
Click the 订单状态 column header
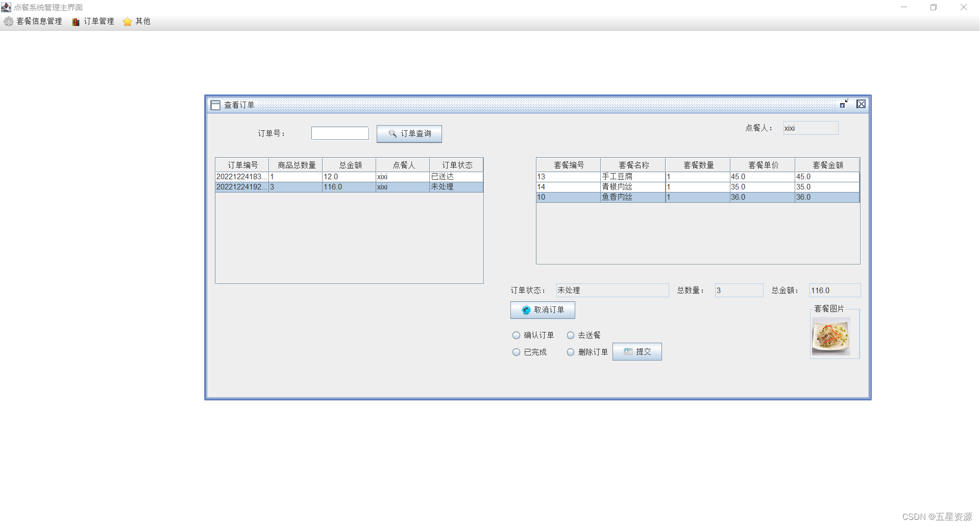[457, 165]
